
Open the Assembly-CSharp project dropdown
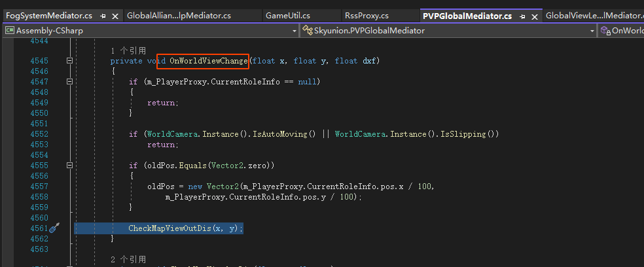293,30
